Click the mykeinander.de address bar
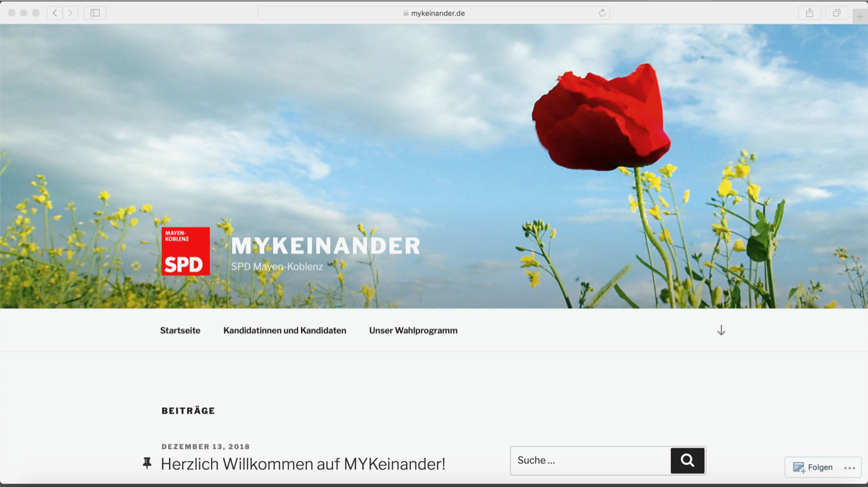Image resolution: width=868 pixels, height=487 pixels. (433, 13)
